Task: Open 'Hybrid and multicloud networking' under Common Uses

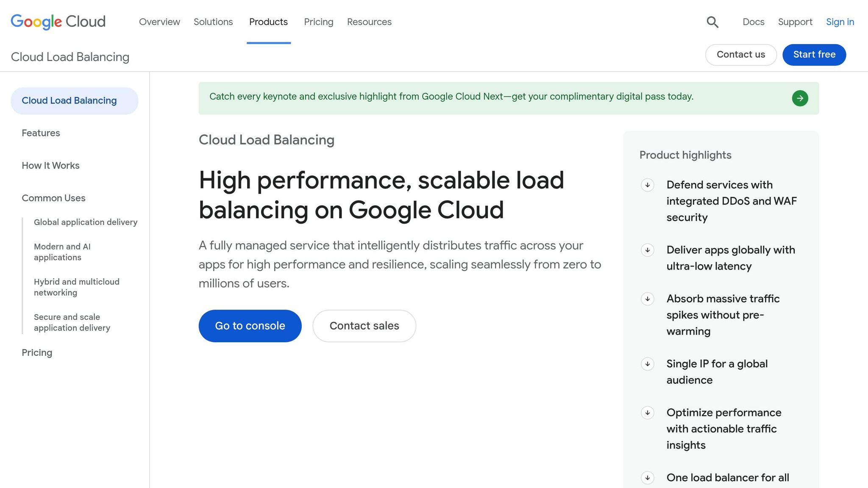Action: (77, 287)
